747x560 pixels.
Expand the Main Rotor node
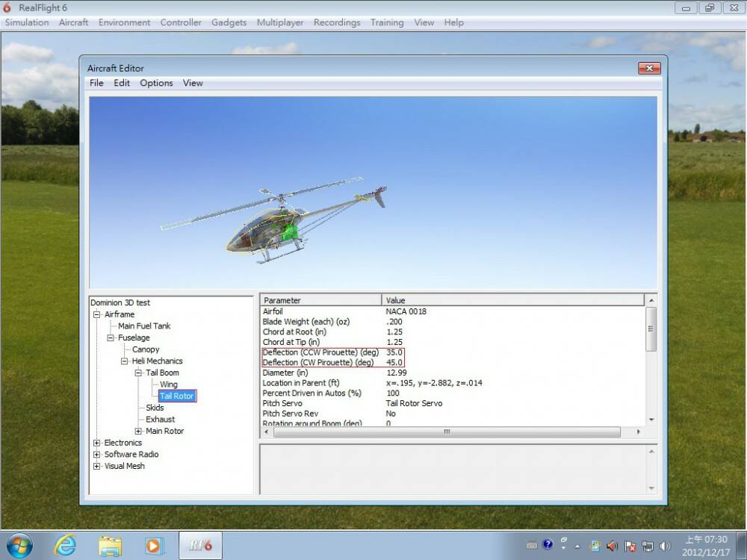138,431
